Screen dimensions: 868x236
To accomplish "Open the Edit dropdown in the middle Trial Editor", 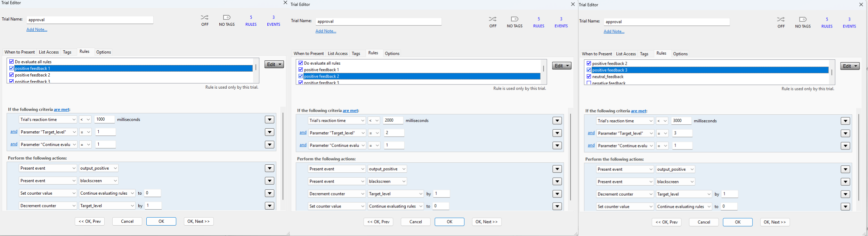I will [x=561, y=66].
